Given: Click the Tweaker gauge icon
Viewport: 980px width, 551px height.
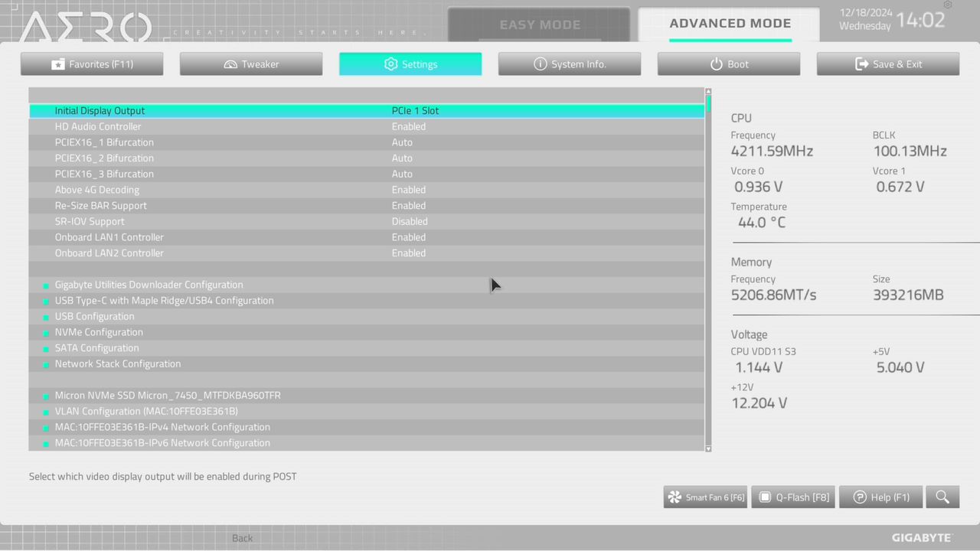Looking at the screenshot, I should (x=230, y=64).
